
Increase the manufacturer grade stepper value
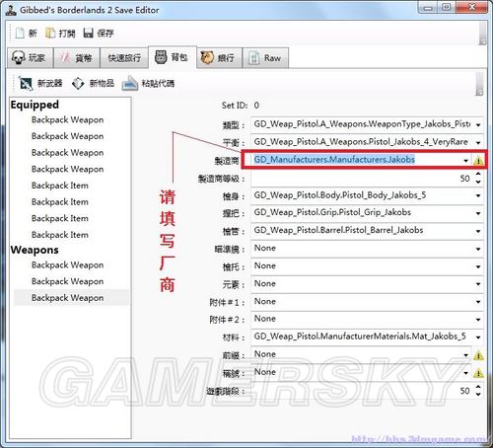pos(478,174)
